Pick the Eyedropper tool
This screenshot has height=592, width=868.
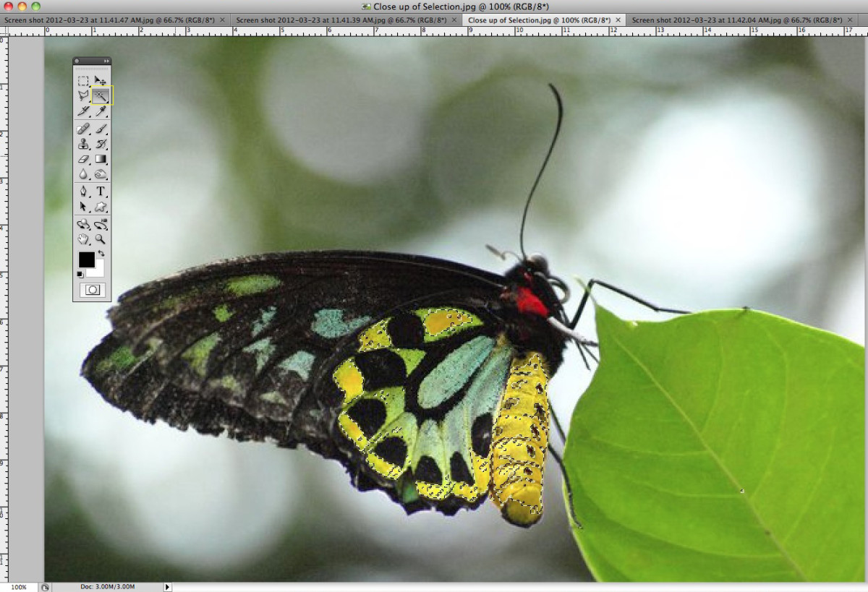pos(101,112)
